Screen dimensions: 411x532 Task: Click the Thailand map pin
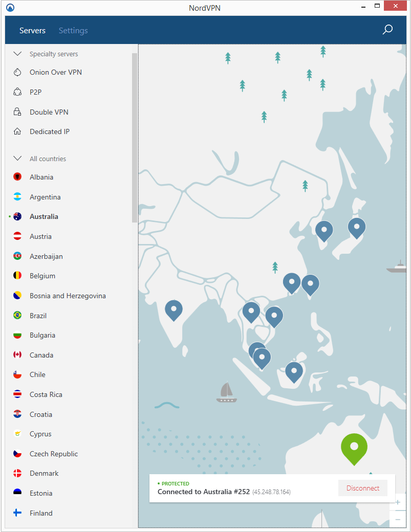(251, 313)
